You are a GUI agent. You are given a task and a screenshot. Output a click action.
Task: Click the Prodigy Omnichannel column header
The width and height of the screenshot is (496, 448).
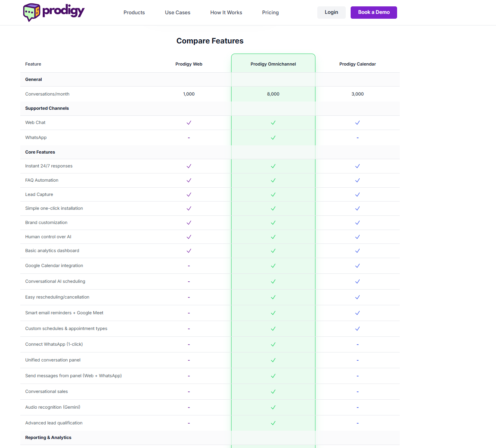pos(273,64)
